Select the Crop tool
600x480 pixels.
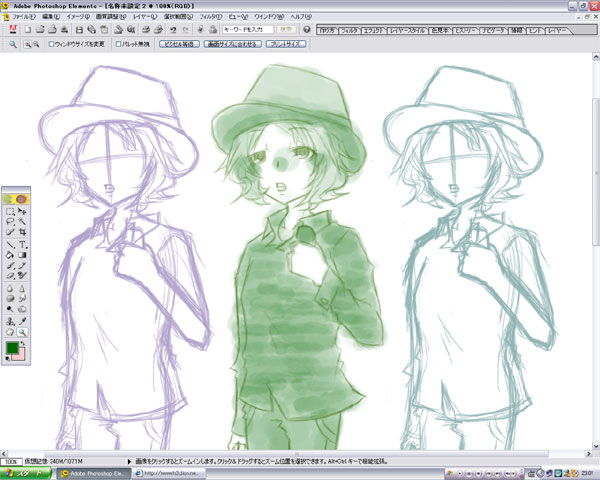tap(22, 232)
